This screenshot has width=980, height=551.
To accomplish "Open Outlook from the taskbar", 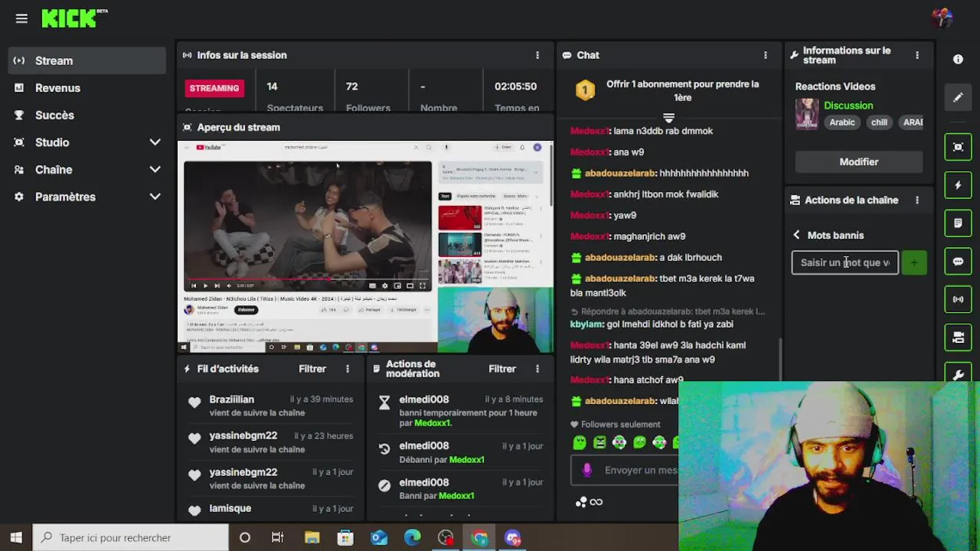I will [x=379, y=537].
